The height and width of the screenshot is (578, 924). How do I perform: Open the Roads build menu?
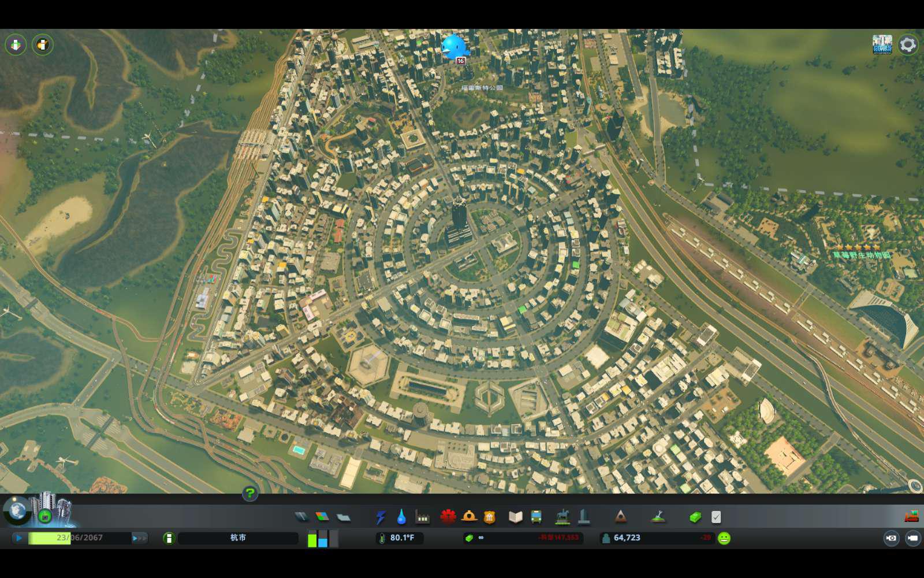point(301,517)
